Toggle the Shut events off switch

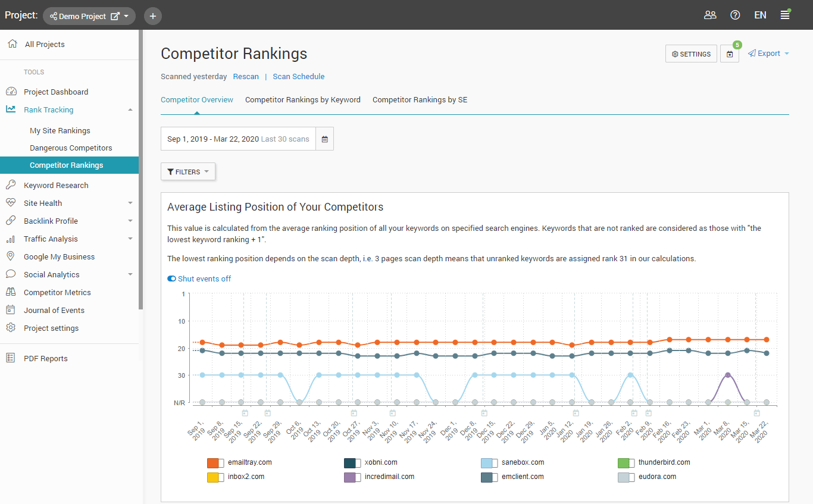[172, 278]
